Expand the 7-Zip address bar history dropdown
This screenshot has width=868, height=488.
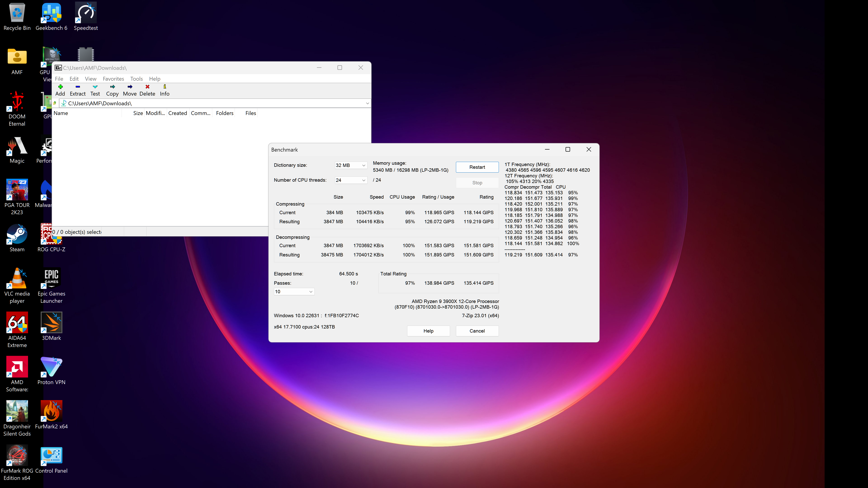[367, 103]
